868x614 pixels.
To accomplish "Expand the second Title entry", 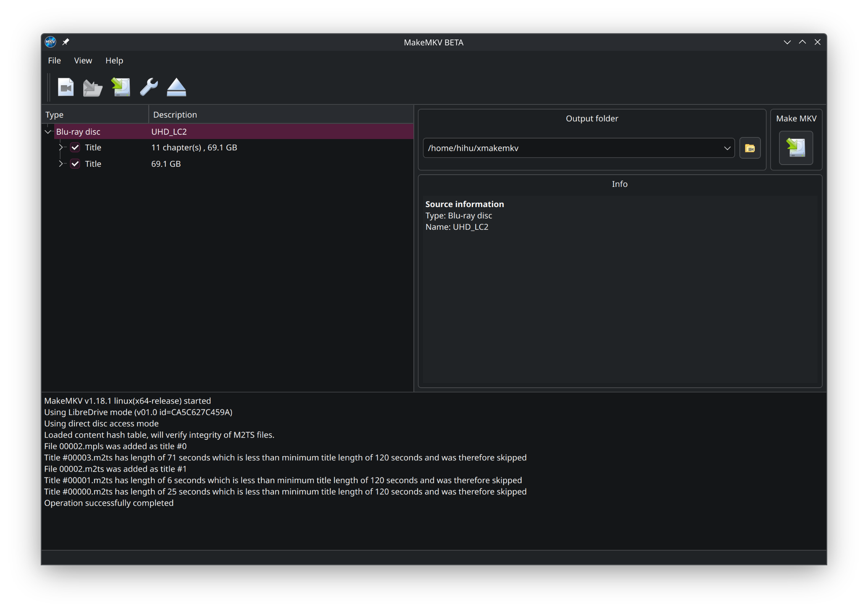I will pyautogui.click(x=60, y=164).
